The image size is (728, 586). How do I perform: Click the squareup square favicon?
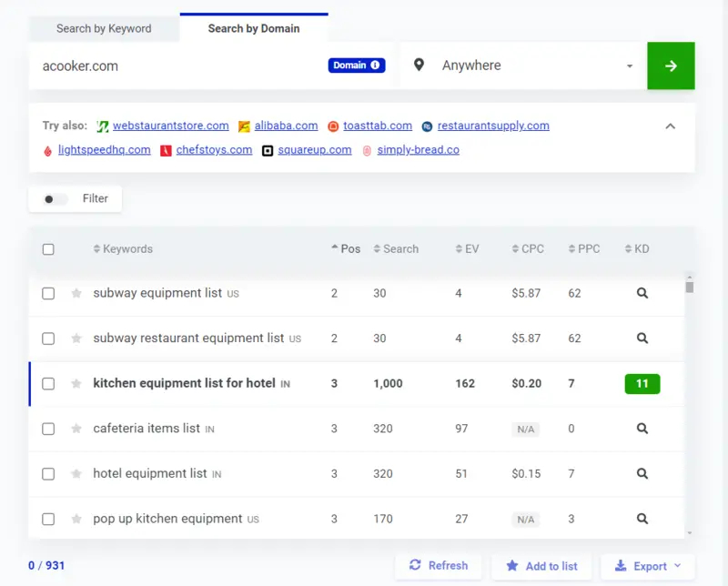[x=268, y=151]
